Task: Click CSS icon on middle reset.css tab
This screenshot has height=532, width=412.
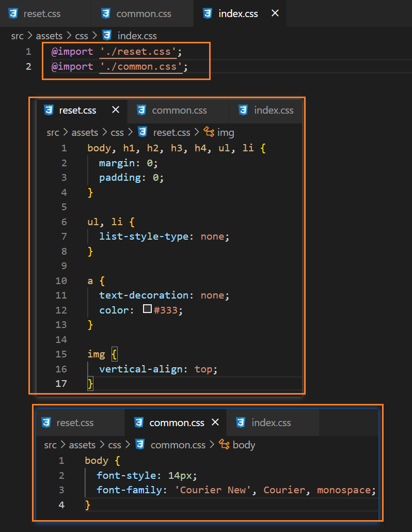Action: coord(49,110)
